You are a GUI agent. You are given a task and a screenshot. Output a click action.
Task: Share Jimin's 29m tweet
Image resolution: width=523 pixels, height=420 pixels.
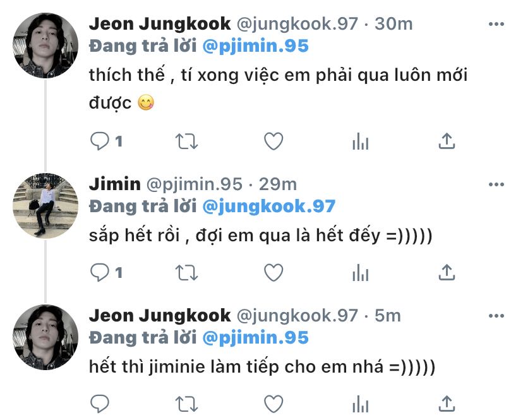(x=447, y=272)
